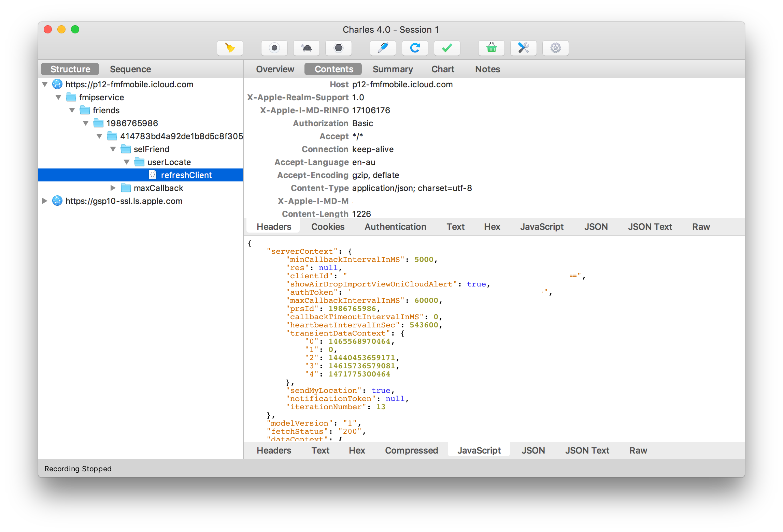Collapse the p12-fmfmobile.icloud.com host node
Image resolution: width=783 pixels, height=532 pixels.
coord(45,84)
